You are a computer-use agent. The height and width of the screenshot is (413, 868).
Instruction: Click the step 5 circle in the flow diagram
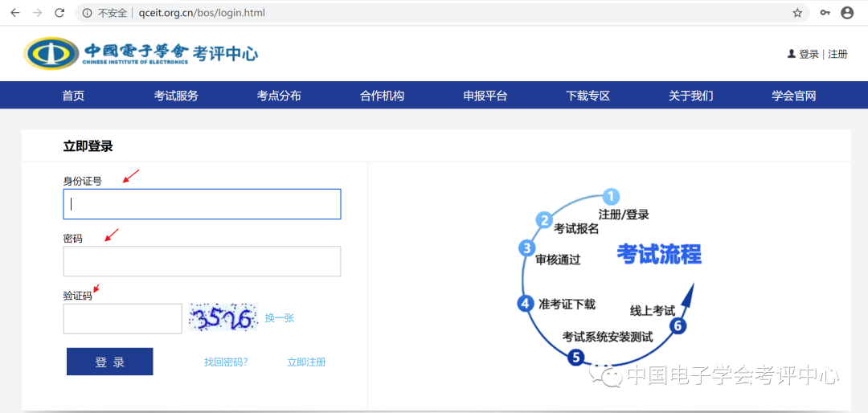[576, 358]
